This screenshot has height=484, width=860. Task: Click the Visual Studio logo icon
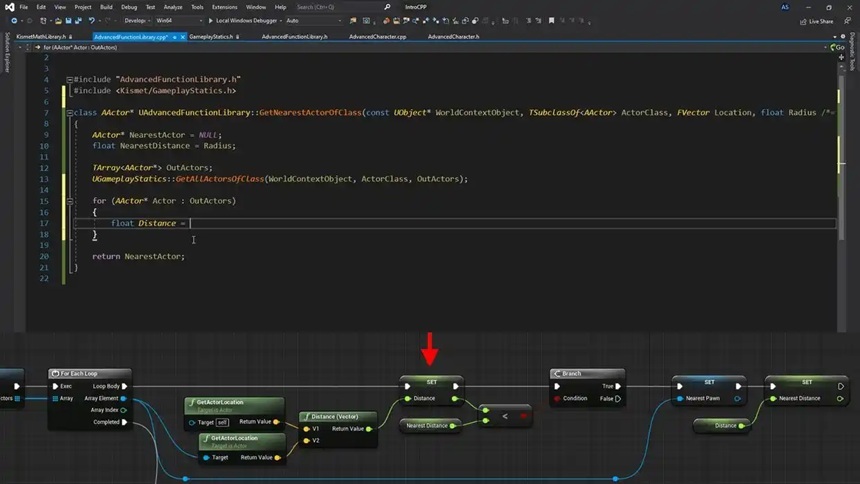9,7
